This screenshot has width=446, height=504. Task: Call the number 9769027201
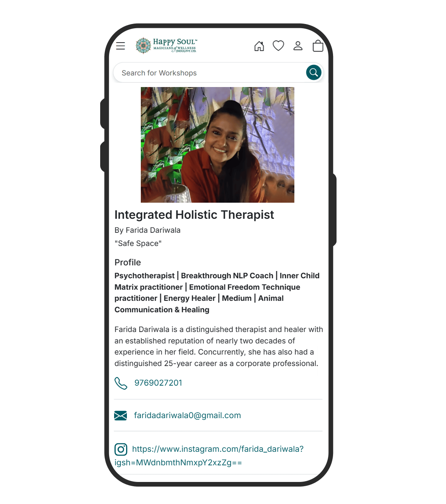pos(158,383)
